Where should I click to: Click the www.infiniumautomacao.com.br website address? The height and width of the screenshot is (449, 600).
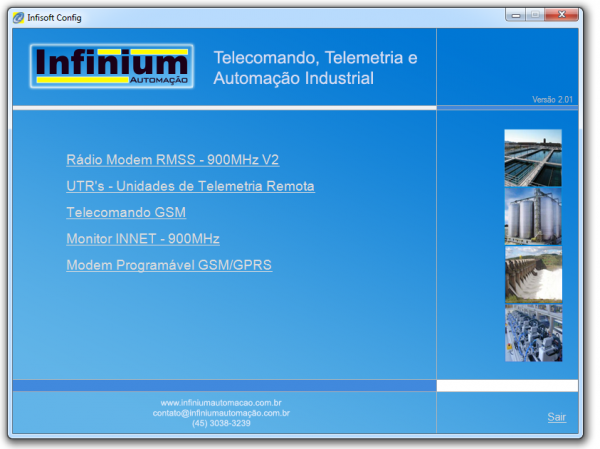[221, 402]
